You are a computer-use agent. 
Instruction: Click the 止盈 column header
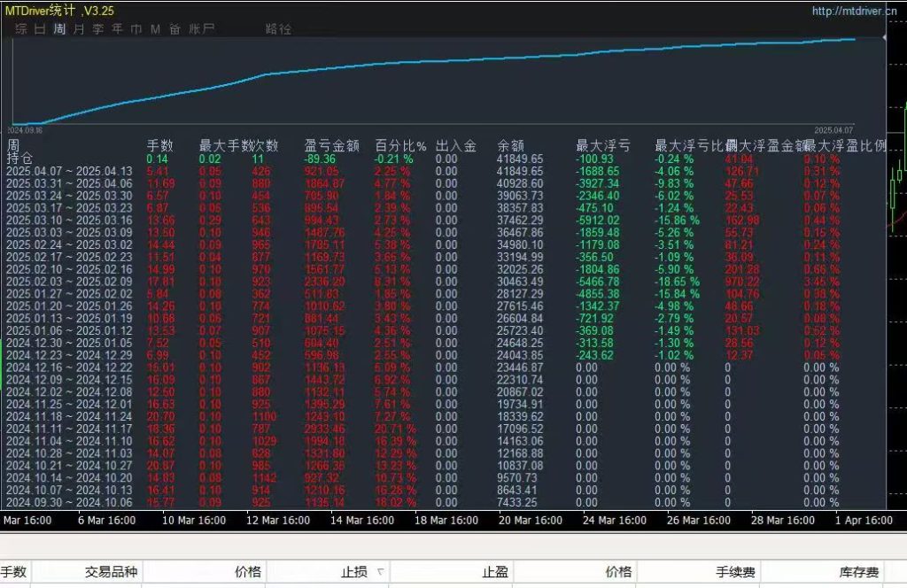coord(495,573)
